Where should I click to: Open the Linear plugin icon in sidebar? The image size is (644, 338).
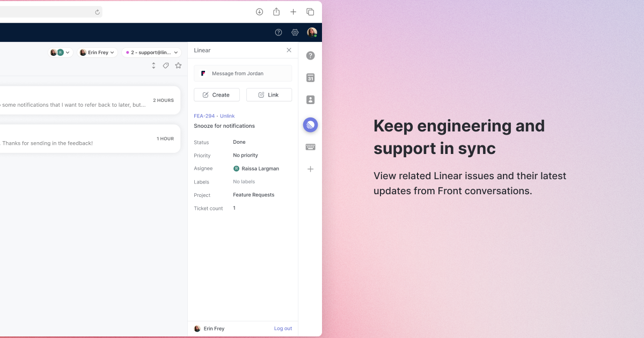(310, 125)
